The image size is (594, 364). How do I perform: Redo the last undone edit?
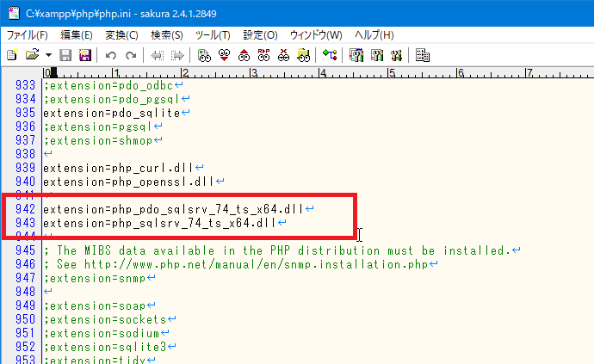tap(130, 54)
